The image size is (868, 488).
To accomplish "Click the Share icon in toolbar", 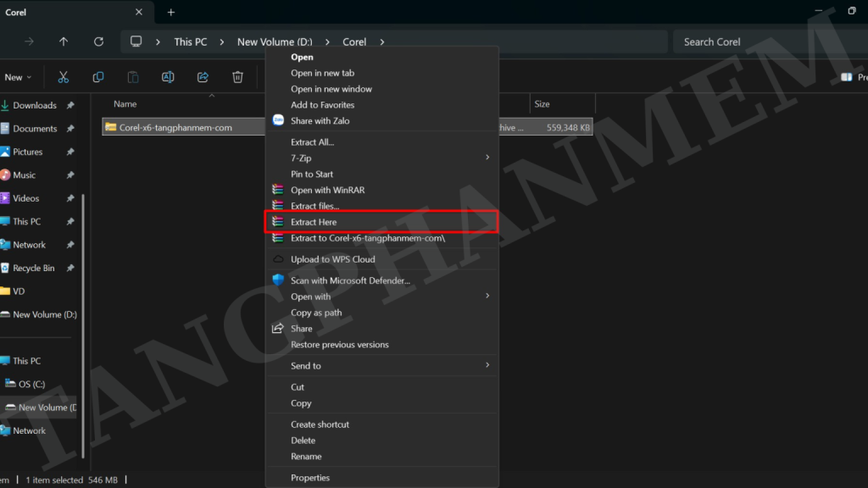I will (203, 77).
